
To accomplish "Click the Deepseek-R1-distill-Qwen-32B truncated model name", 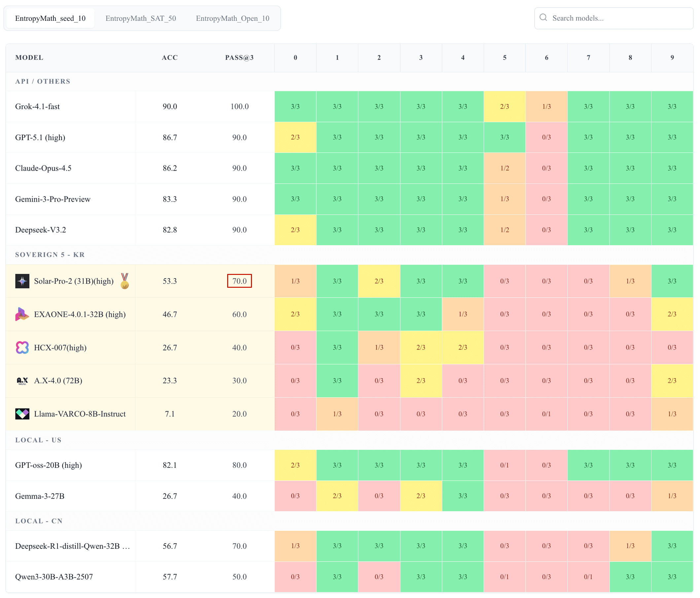I will (x=72, y=546).
